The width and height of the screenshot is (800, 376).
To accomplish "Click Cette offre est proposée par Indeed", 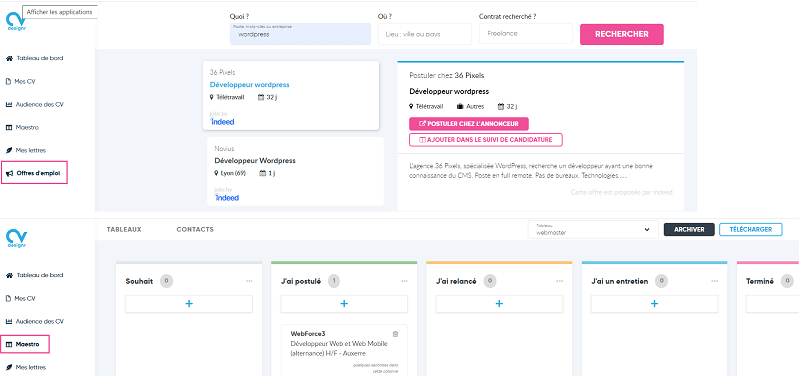I will tap(621, 192).
